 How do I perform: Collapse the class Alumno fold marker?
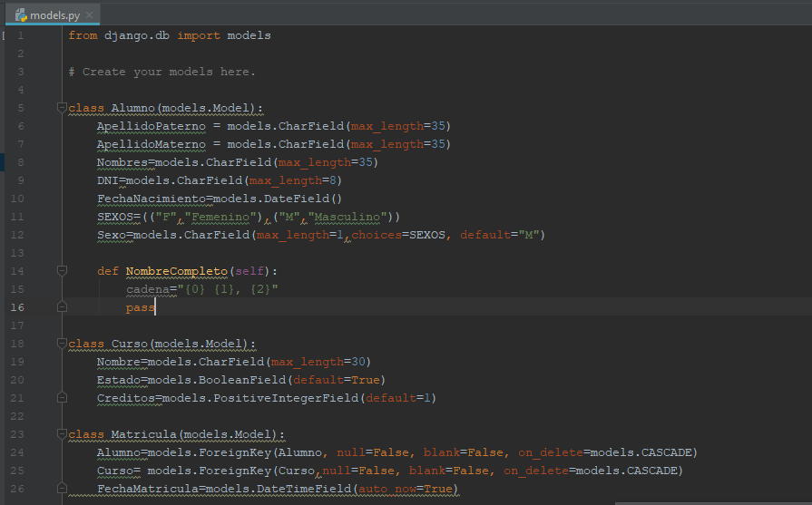[62, 108]
